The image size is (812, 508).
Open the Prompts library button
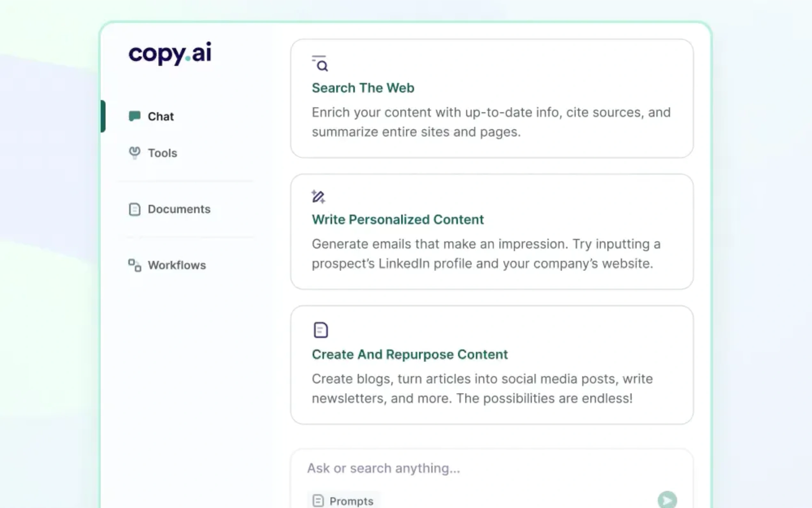[x=351, y=501]
